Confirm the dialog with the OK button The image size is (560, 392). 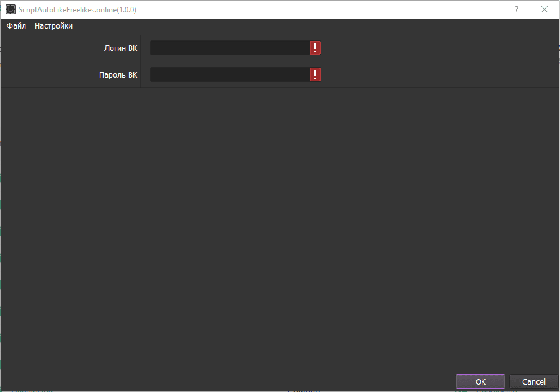click(x=481, y=381)
